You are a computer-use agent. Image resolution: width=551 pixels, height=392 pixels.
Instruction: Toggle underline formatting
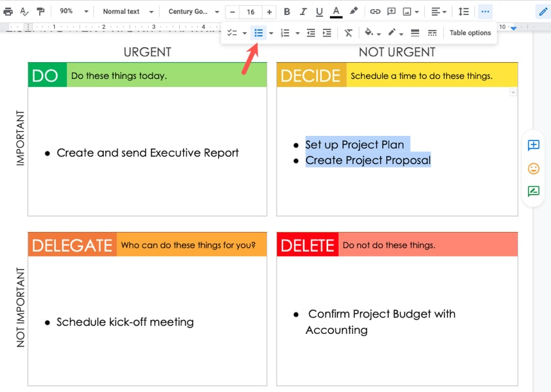[x=320, y=11]
